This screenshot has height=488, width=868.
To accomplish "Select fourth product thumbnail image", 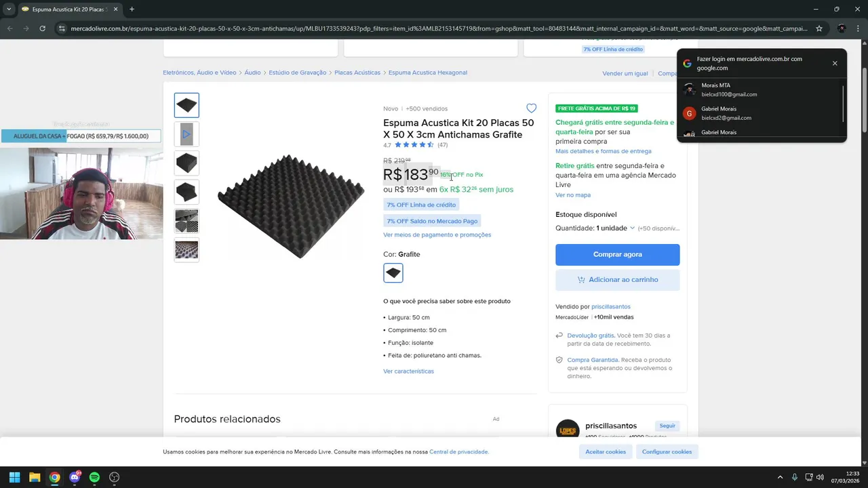I will pos(186,192).
